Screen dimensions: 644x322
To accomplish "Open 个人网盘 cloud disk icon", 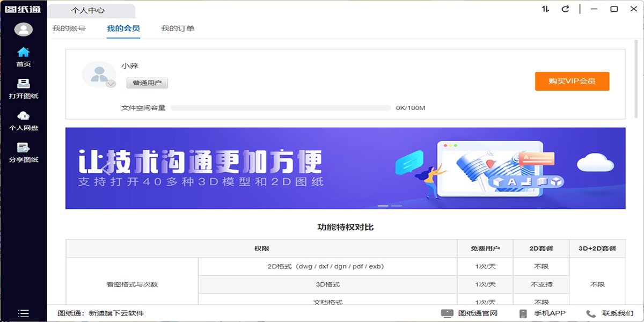I will [23, 116].
